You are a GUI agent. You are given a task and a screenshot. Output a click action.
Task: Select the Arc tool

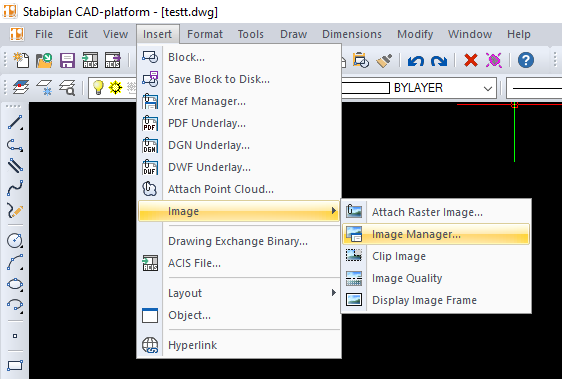coord(15,262)
